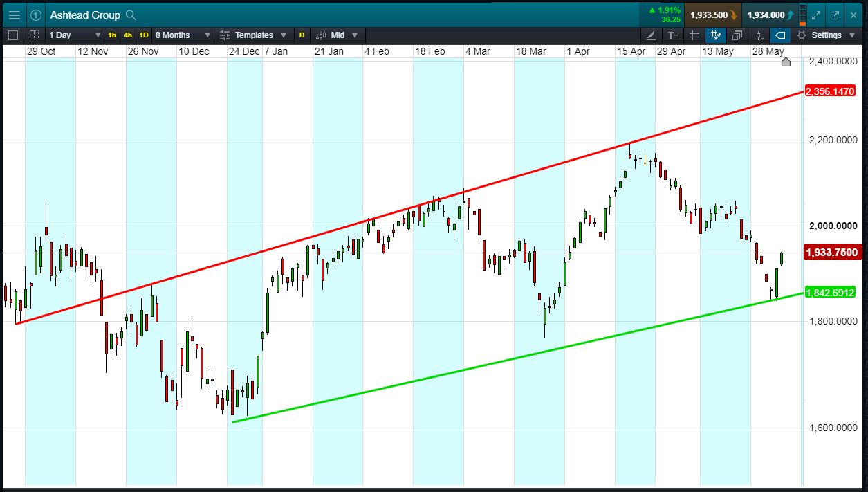Toggle the price label tag icon
The image size is (868, 492).
(780, 35)
